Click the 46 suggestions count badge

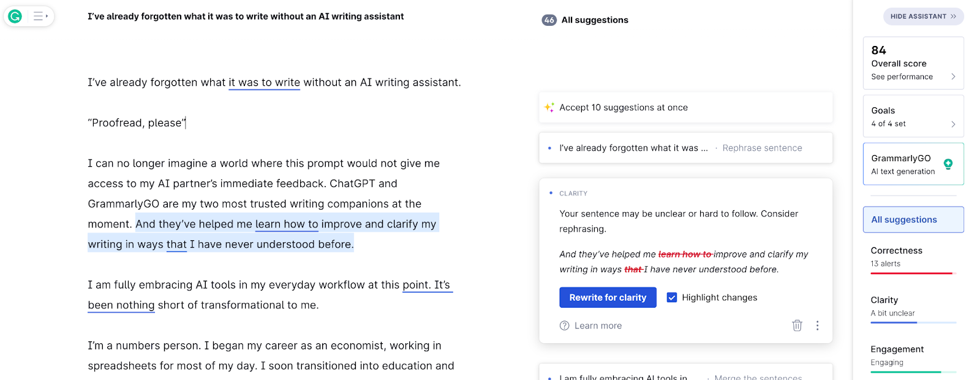(x=549, y=20)
